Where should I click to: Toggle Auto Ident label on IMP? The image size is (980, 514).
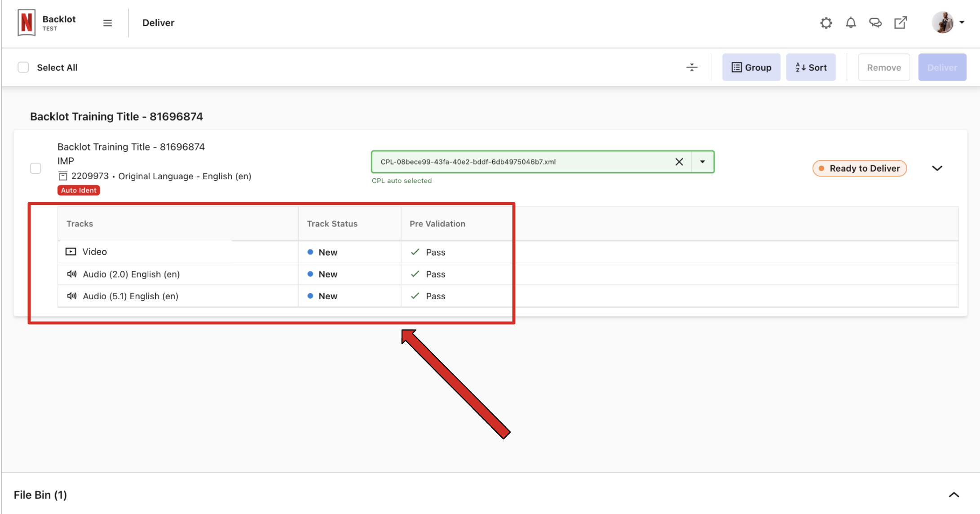[79, 190]
